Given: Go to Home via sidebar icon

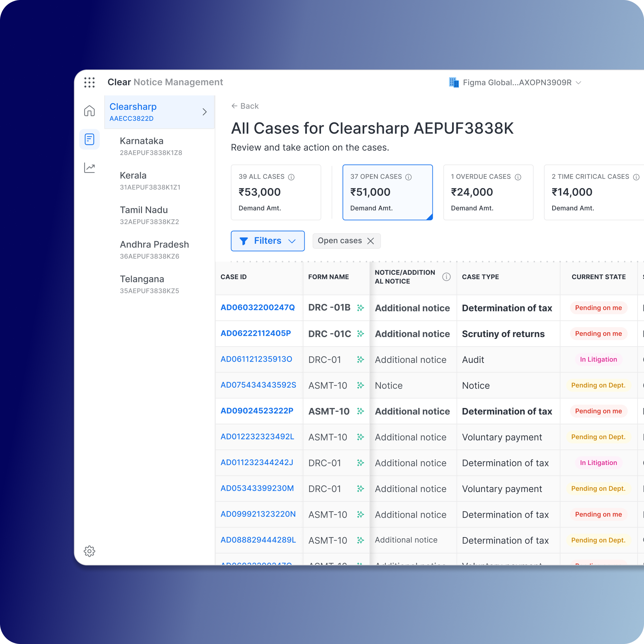Looking at the screenshot, I should point(89,111).
